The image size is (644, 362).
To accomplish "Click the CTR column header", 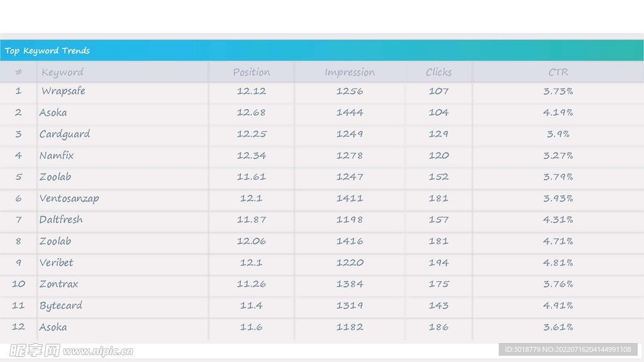I will coord(558,72).
